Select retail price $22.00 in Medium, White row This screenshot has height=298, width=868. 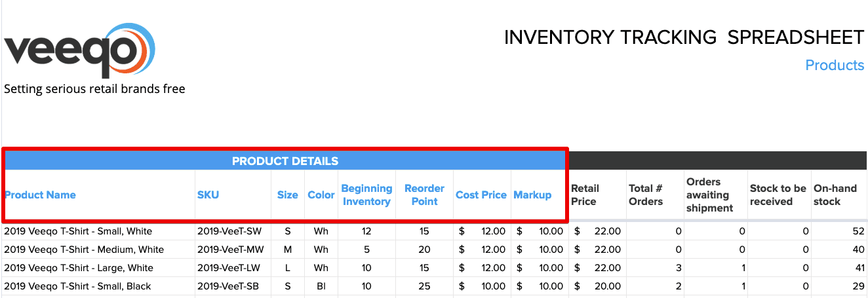597,250
